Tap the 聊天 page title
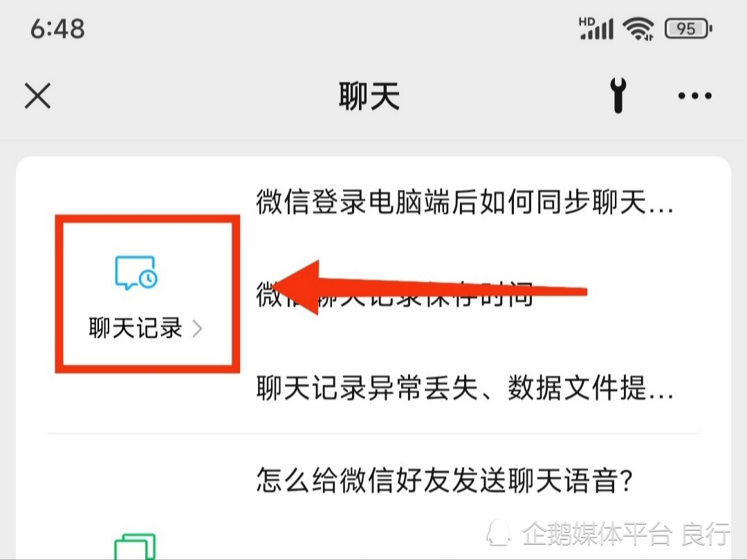 point(369,96)
